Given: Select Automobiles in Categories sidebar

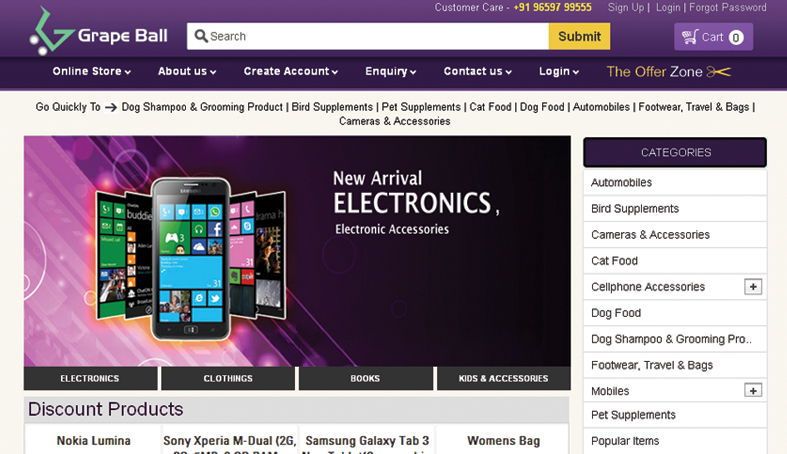Looking at the screenshot, I should tap(675, 183).
